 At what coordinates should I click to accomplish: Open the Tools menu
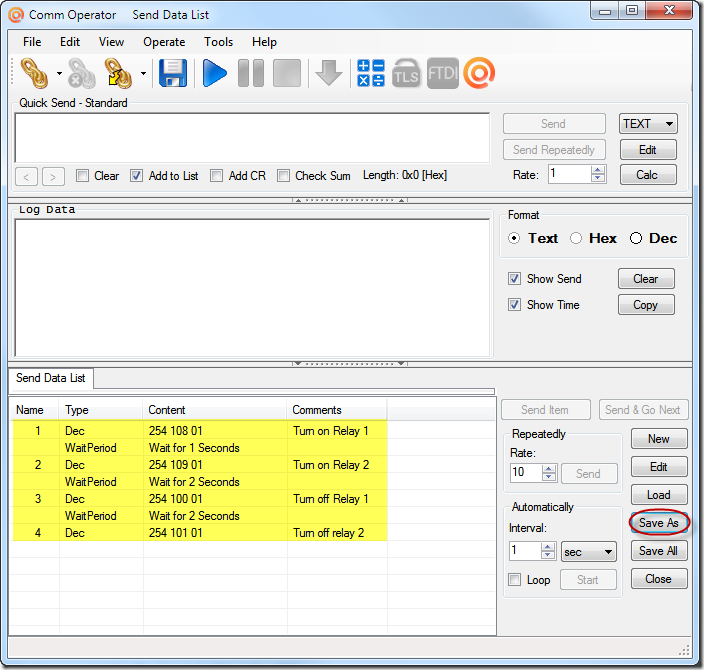click(x=218, y=42)
